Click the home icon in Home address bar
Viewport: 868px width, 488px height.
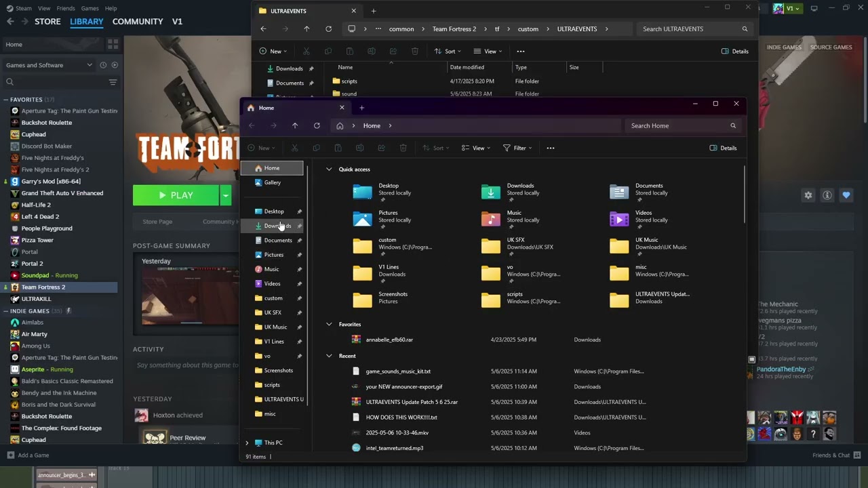point(340,125)
